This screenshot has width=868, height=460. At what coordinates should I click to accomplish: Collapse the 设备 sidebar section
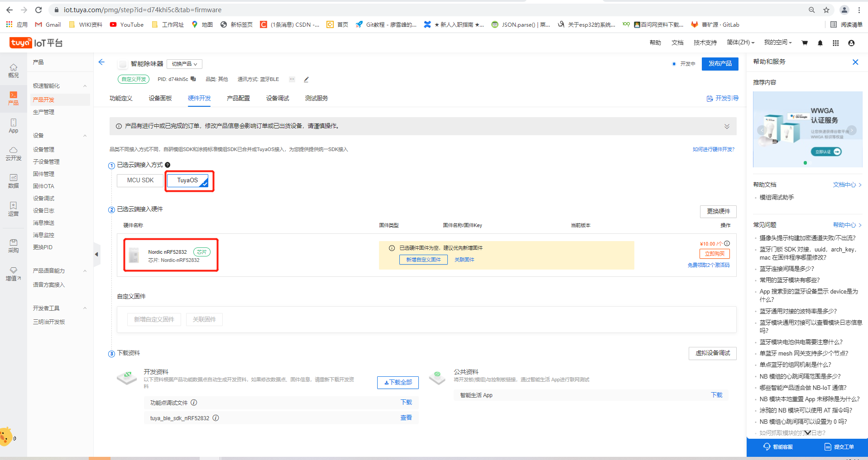point(85,136)
